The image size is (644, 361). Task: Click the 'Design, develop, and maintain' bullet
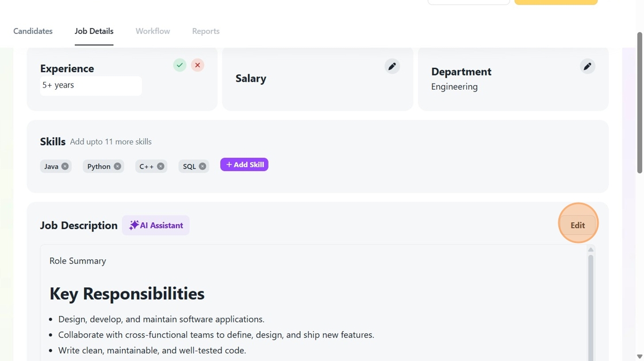[162, 320]
